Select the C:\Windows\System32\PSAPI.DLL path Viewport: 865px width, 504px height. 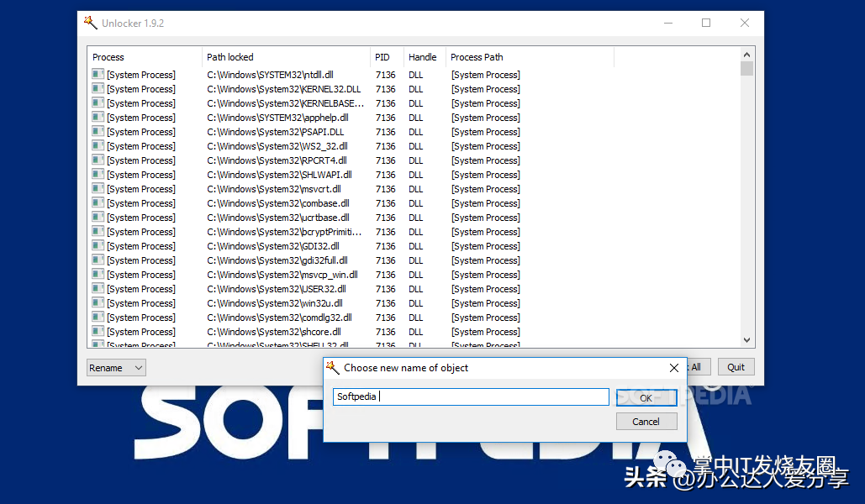point(275,132)
